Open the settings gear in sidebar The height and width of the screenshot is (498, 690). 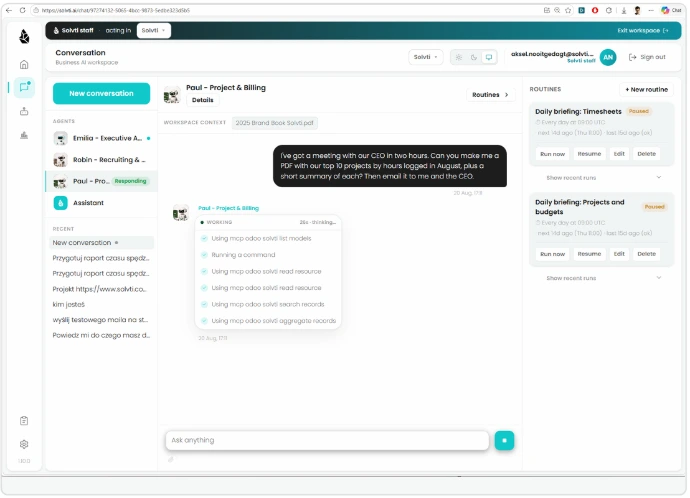click(24, 444)
